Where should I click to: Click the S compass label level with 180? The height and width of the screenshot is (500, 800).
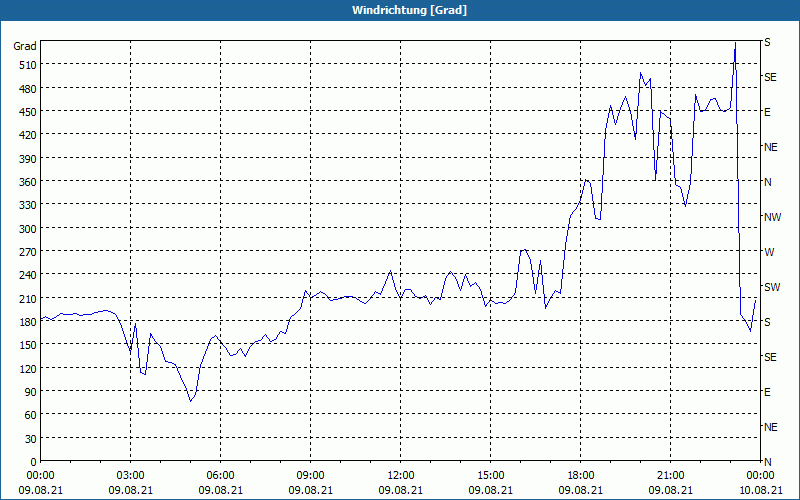(767, 322)
